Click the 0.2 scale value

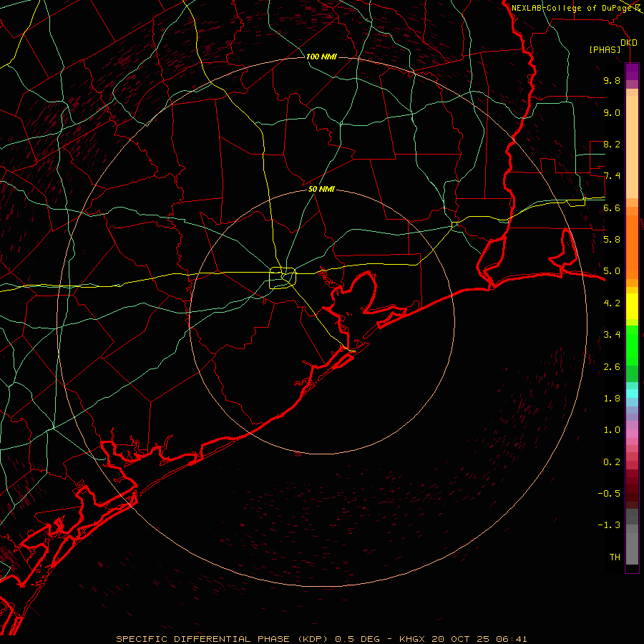(612, 462)
